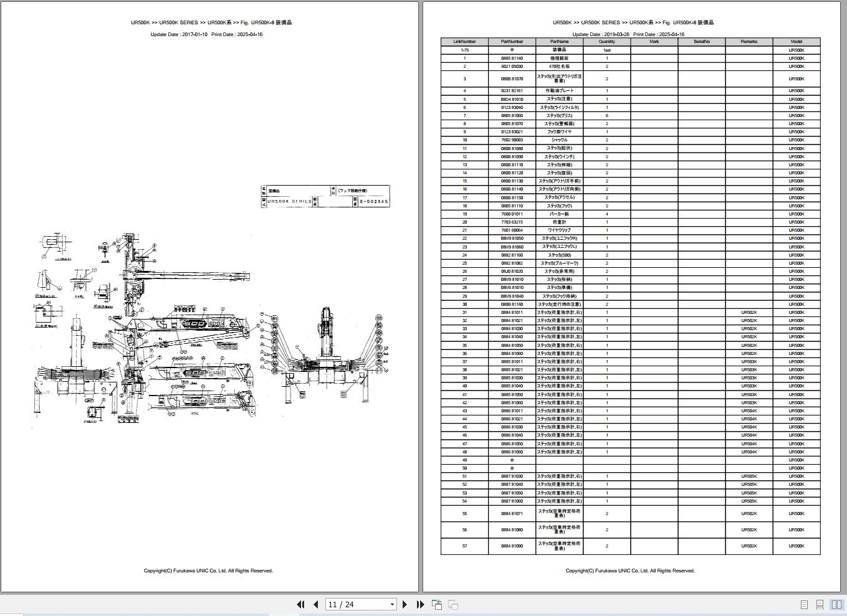Switch to single page layout view
The height and width of the screenshot is (616, 847).
[x=804, y=604]
